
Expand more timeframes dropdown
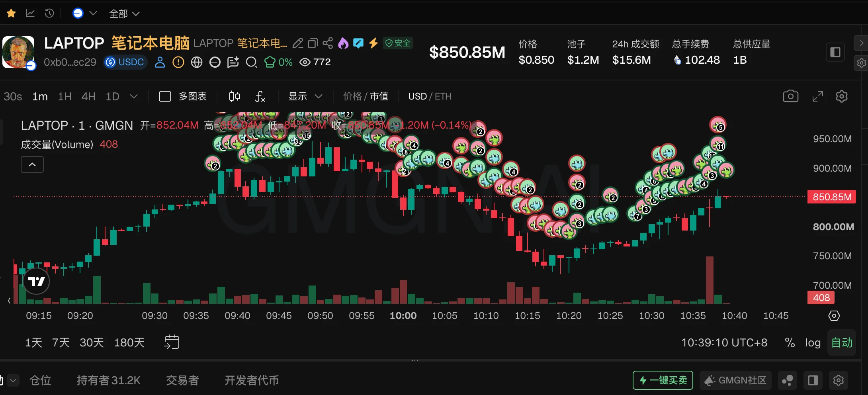click(x=134, y=96)
